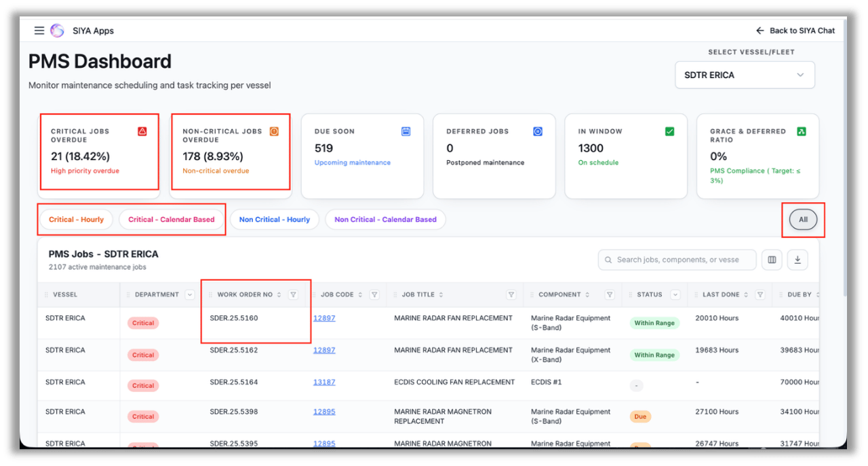The width and height of the screenshot is (868, 466).
Task: Select work order SDER.25.5164 cell
Action: [234, 382]
